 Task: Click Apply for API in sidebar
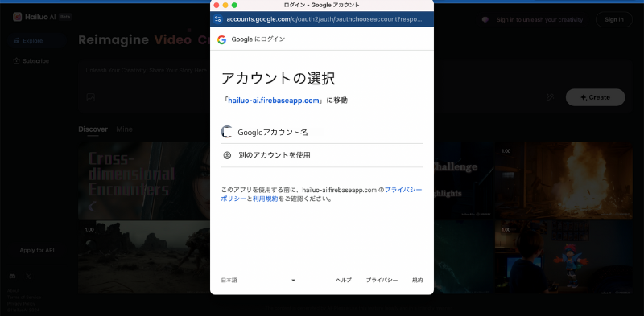(x=37, y=250)
